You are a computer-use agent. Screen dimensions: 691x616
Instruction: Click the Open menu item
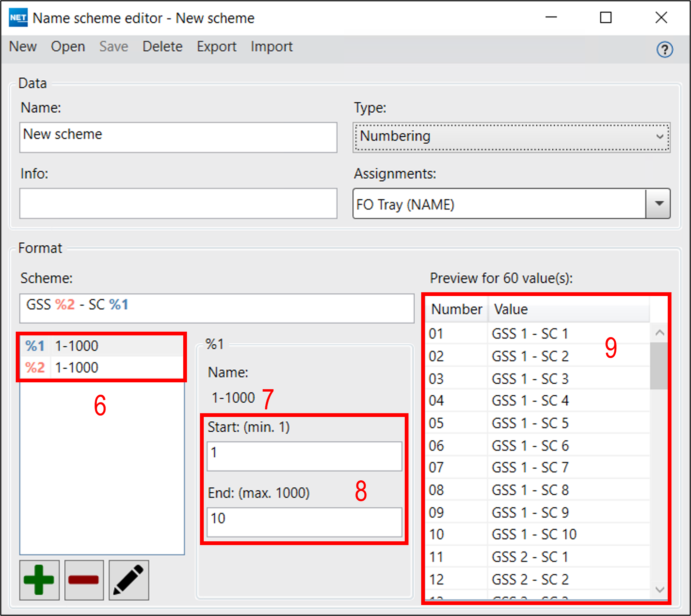click(x=68, y=46)
